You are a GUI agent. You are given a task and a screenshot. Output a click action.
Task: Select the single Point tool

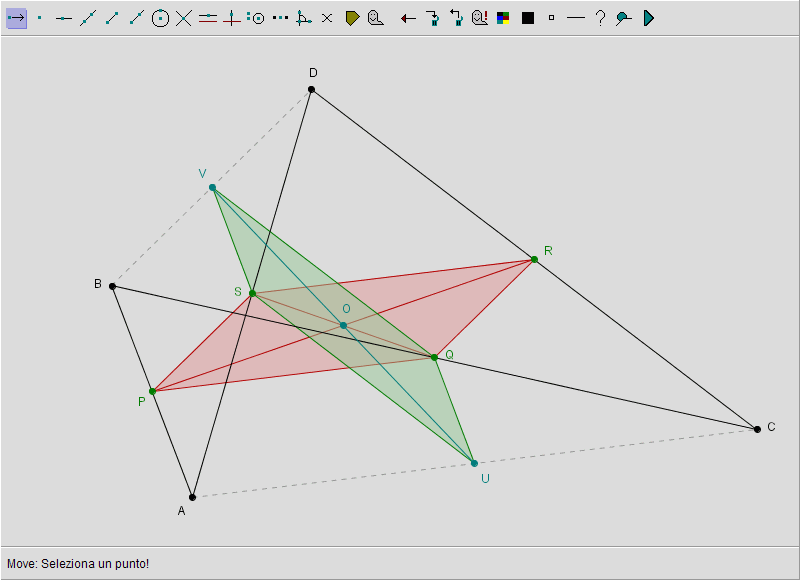pos(40,18)
